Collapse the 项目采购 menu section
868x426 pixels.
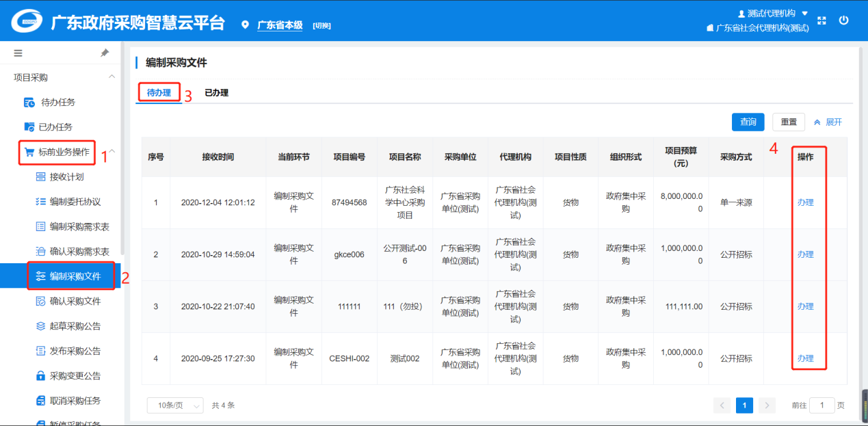point(112,77)
